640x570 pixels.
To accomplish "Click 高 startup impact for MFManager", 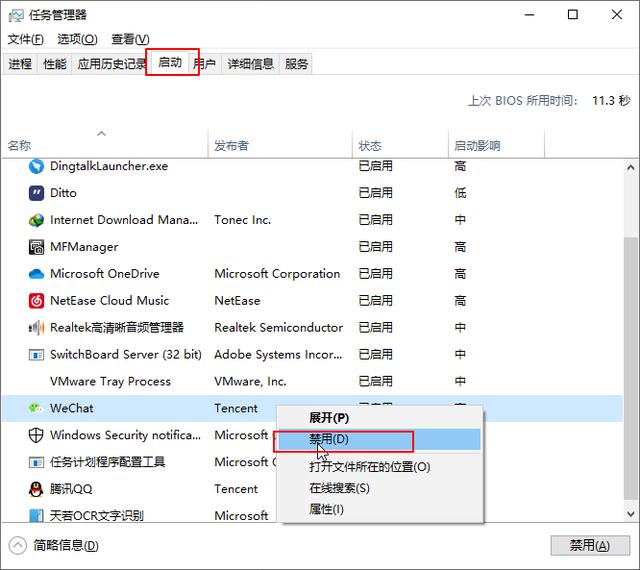I will click(460, 247).
